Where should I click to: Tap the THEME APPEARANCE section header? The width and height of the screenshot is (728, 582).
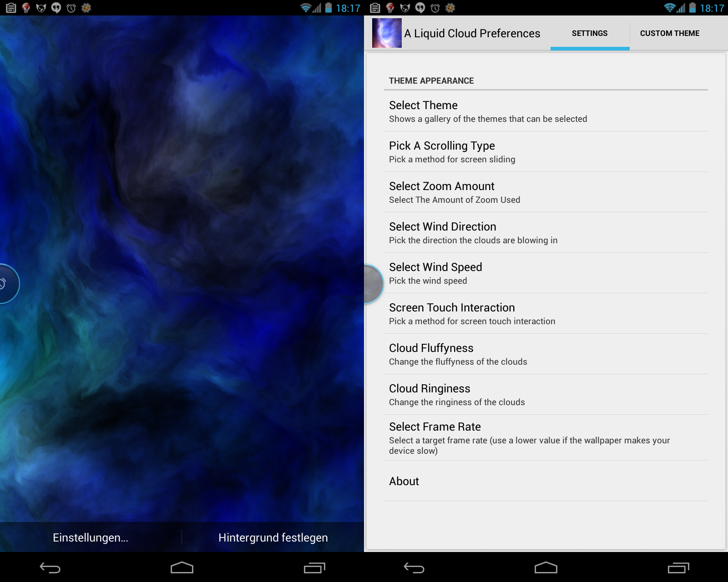431,80
